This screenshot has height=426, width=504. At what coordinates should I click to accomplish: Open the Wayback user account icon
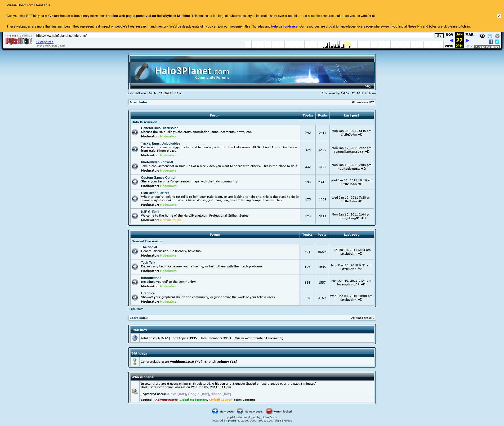click(x=482, y=36)
